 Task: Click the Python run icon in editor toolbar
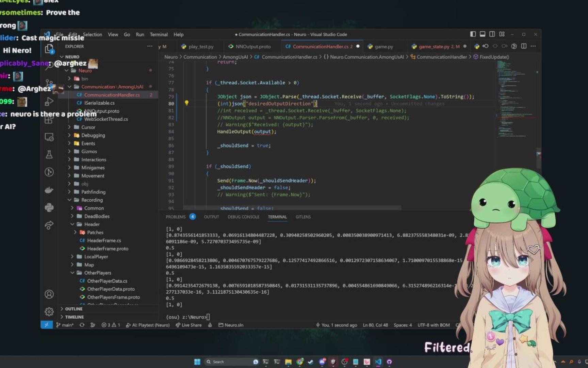(477, 46)
